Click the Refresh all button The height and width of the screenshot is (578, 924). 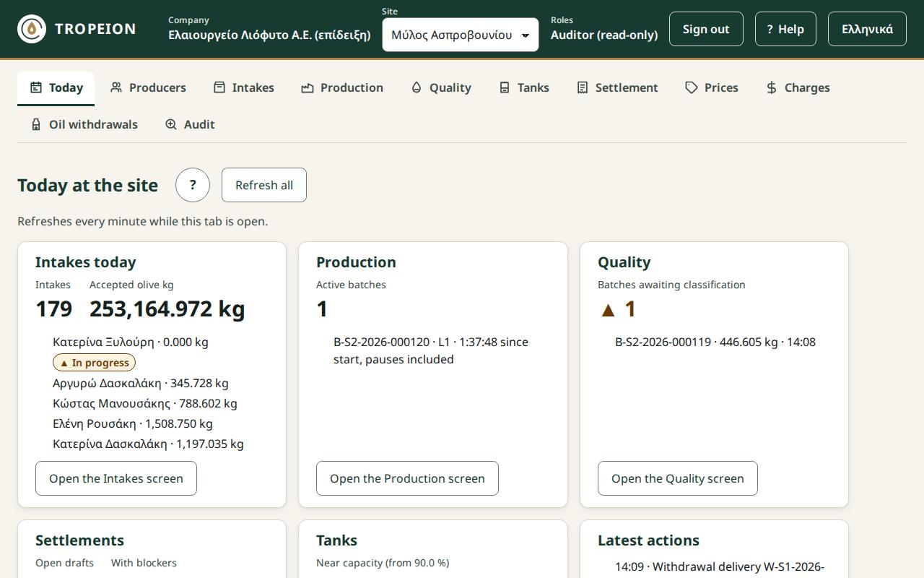[264, 185]
